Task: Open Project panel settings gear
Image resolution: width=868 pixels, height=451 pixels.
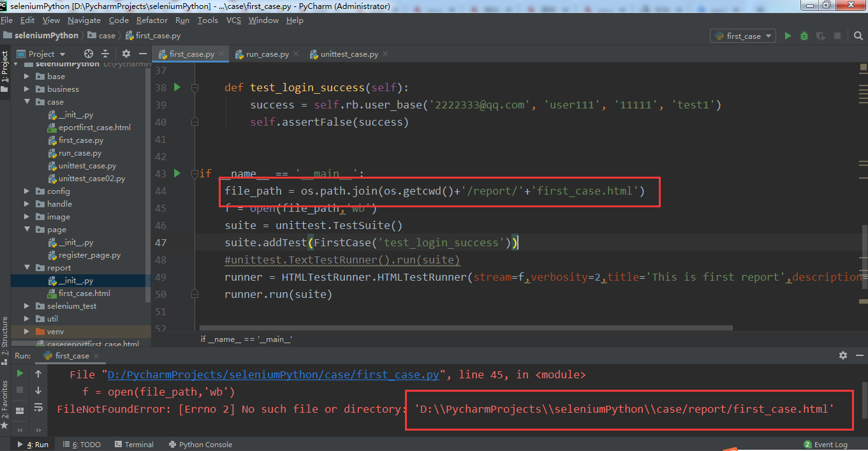Action: [x=126, y=54]
